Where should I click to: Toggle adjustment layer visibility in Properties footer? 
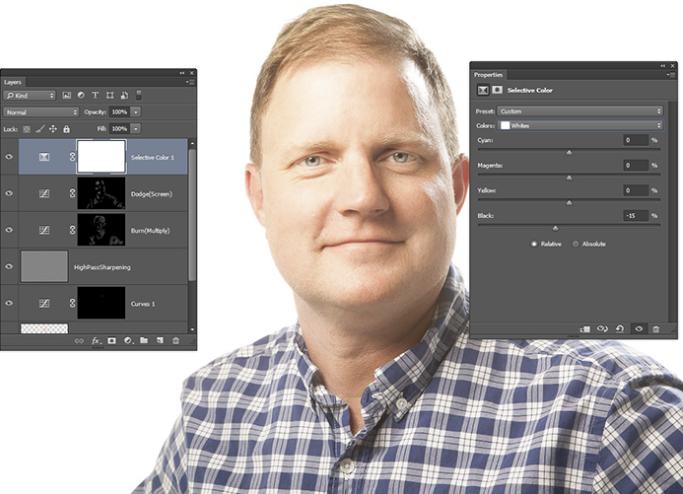click(639, 328)
